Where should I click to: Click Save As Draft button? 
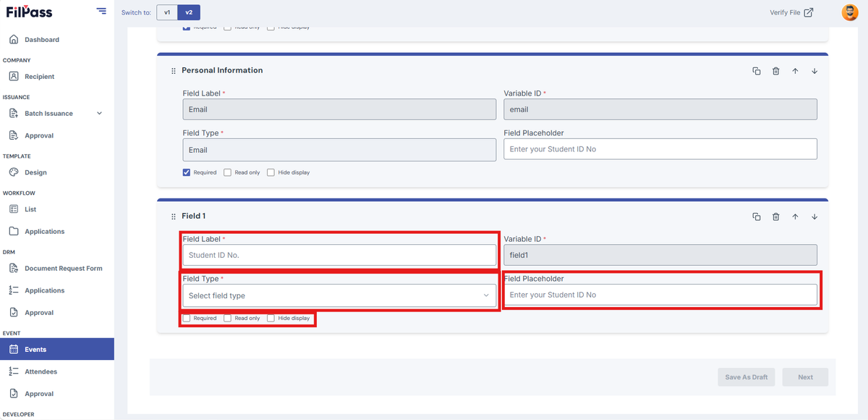[x=746, y=377]
